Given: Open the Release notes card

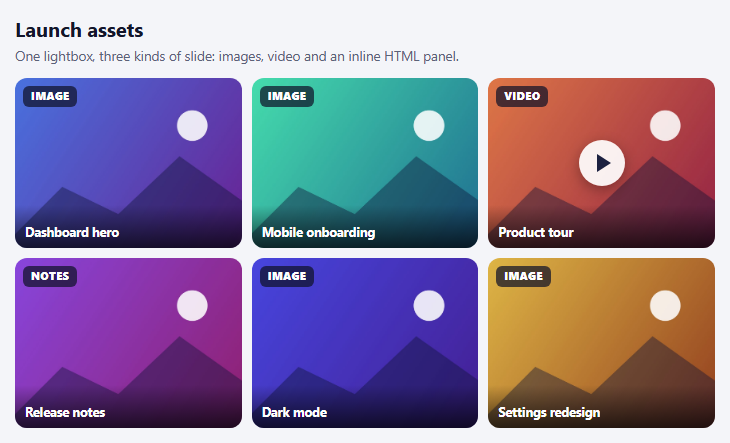Looking at the screenshot, I should [x=128, y=343].
